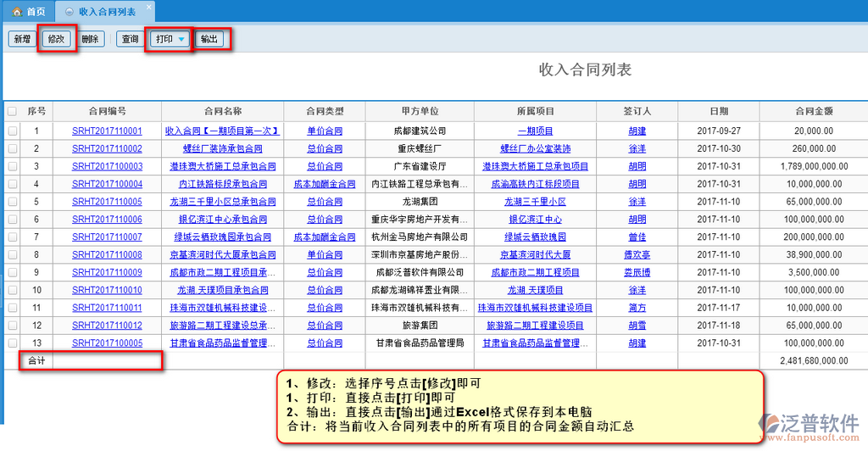Click the 新增 button in the toolbar

click(22, 39)
